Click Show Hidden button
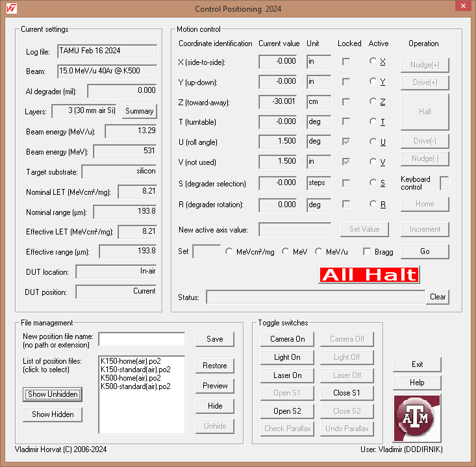The height and width of the screenshot is (467, 476). 53,414
